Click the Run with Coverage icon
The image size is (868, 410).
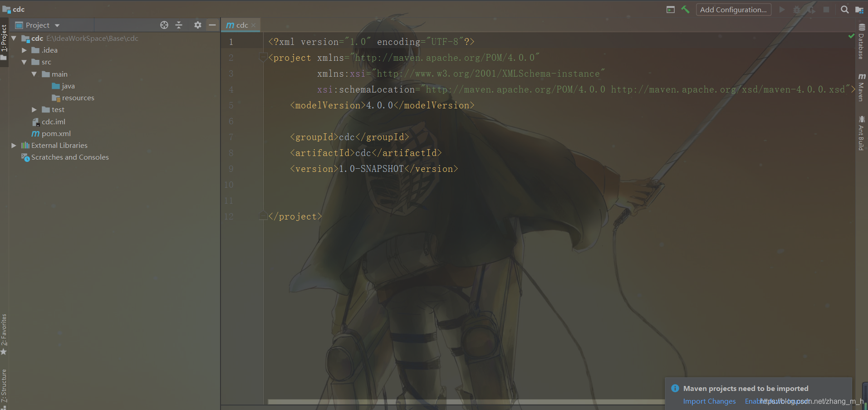point(811,10)
